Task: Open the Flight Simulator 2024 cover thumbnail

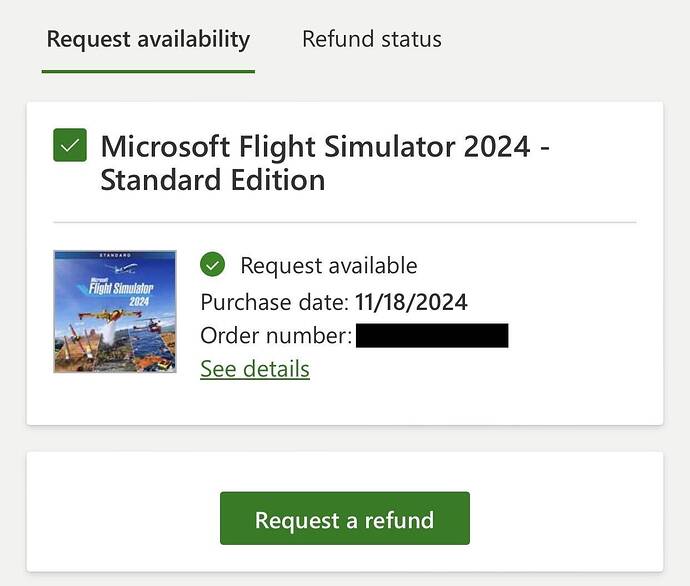Action: (115, 311)
